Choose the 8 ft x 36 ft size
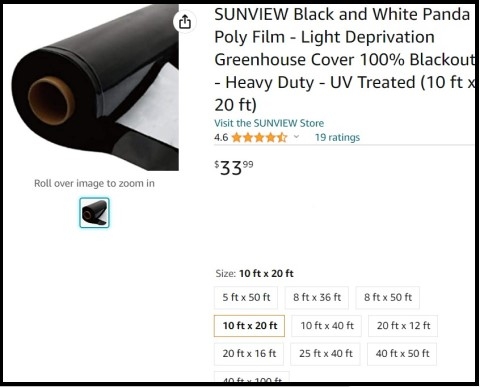480x387 pixels. (317, 297)
